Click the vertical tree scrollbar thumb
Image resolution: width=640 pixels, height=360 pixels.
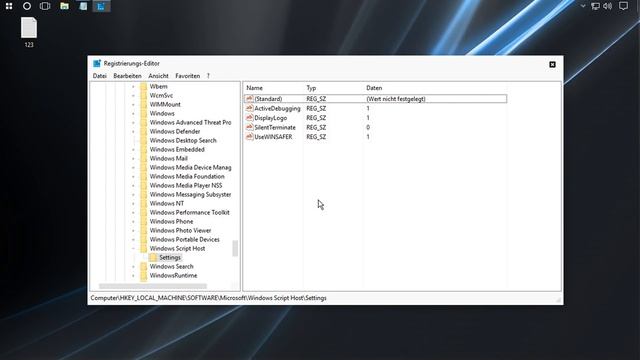[x=235, y=248]
